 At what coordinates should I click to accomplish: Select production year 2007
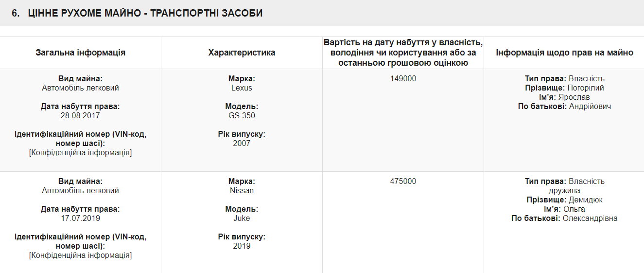(242, 144)
